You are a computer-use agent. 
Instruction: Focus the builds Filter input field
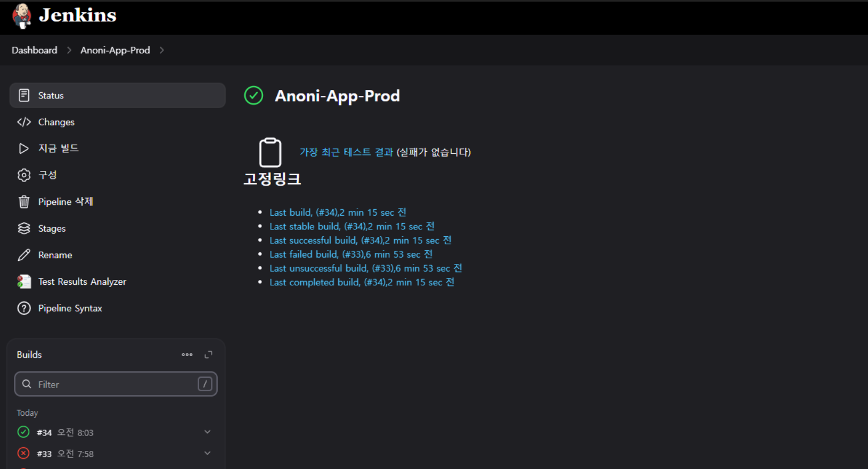116,384
